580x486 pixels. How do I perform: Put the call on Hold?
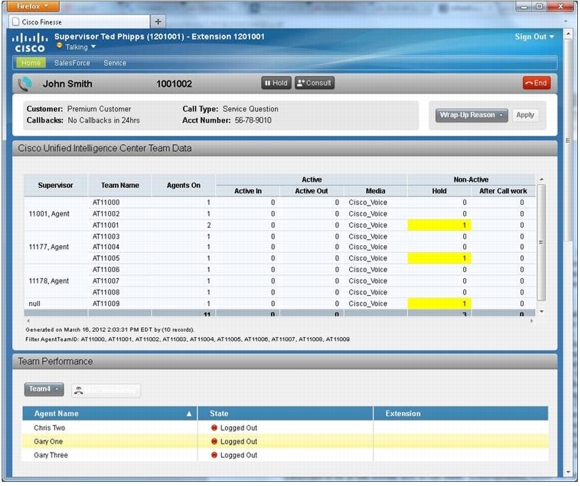tap(276, 83)
